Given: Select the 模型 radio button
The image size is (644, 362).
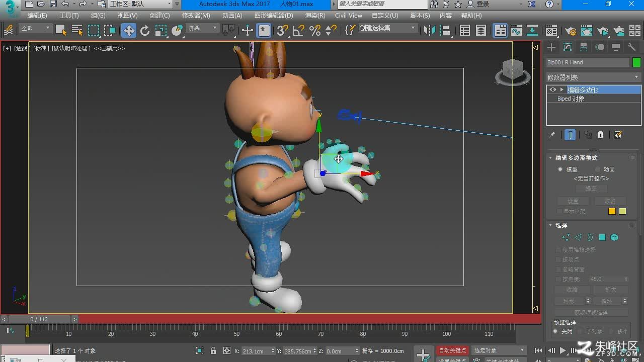Looking at the screenshot, I should pyautogui.click(x=560, y=169).
